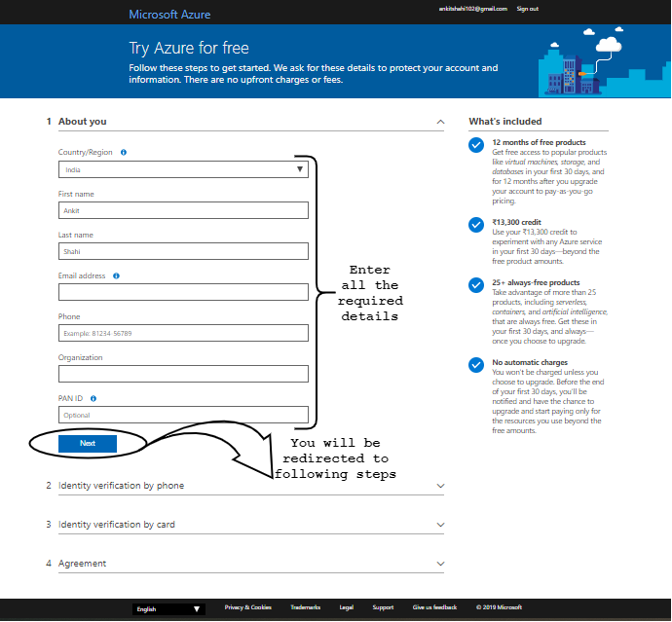This screenshot has width=672, height=622.
Task: Open the English language dropdown in footer
Action: [x=168, y=609]
